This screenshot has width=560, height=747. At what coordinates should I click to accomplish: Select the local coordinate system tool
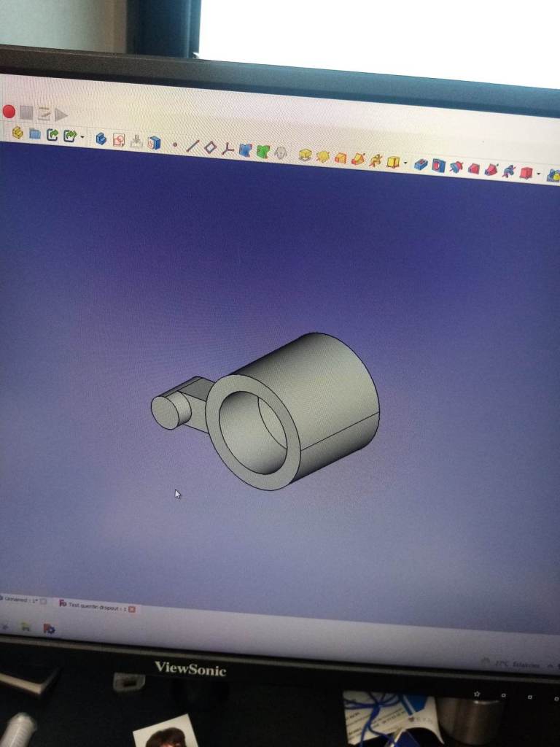click(227, 149)
